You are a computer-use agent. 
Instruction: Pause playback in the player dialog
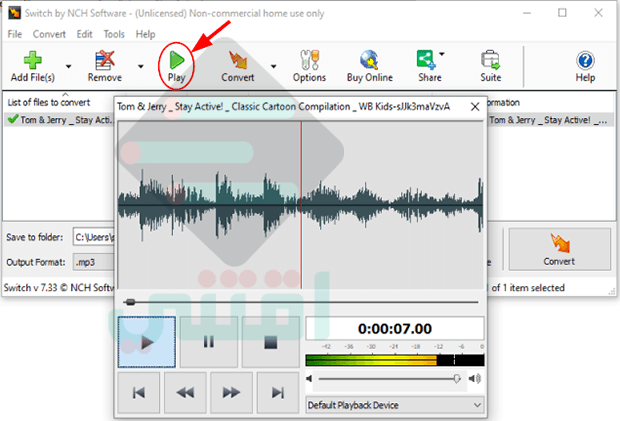[209, 342]
